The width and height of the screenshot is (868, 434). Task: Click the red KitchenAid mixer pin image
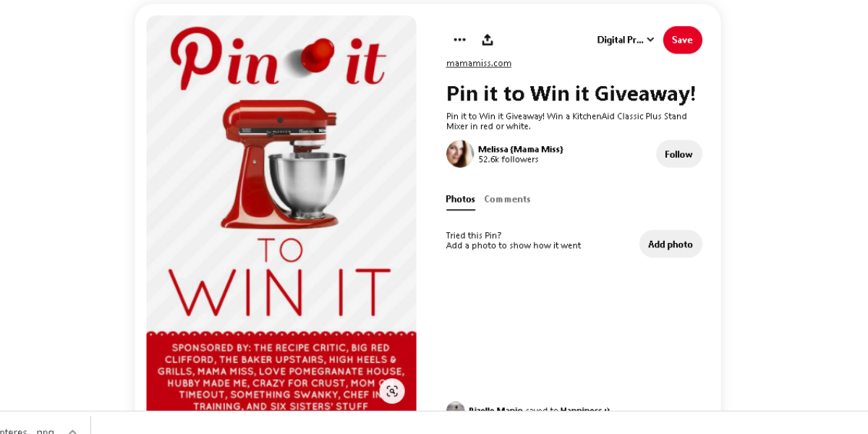click(x=281, y=213)
